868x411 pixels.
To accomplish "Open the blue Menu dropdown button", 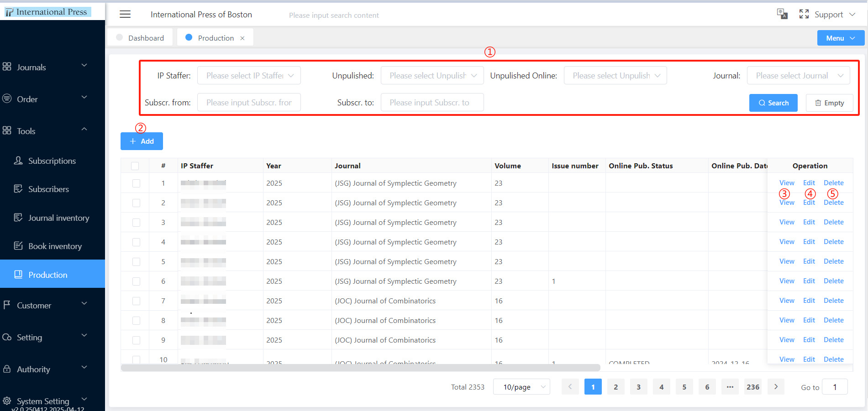I will tap(841, 38).
